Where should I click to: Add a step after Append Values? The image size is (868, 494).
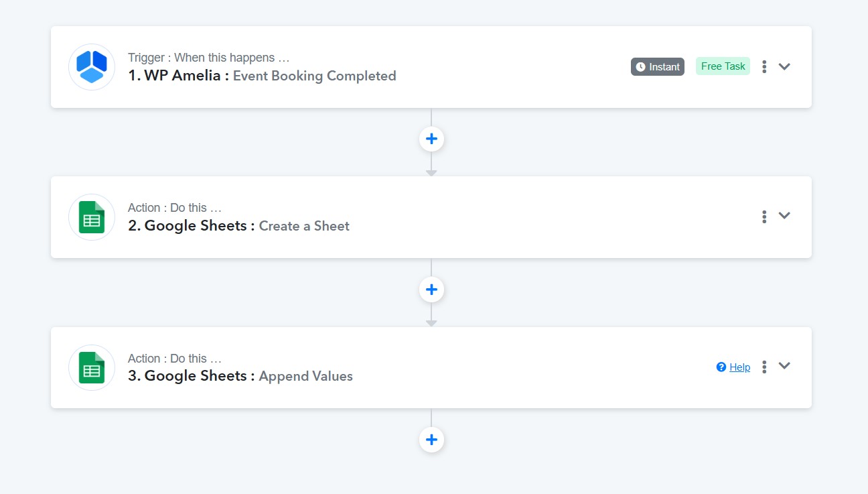(431, 440)
